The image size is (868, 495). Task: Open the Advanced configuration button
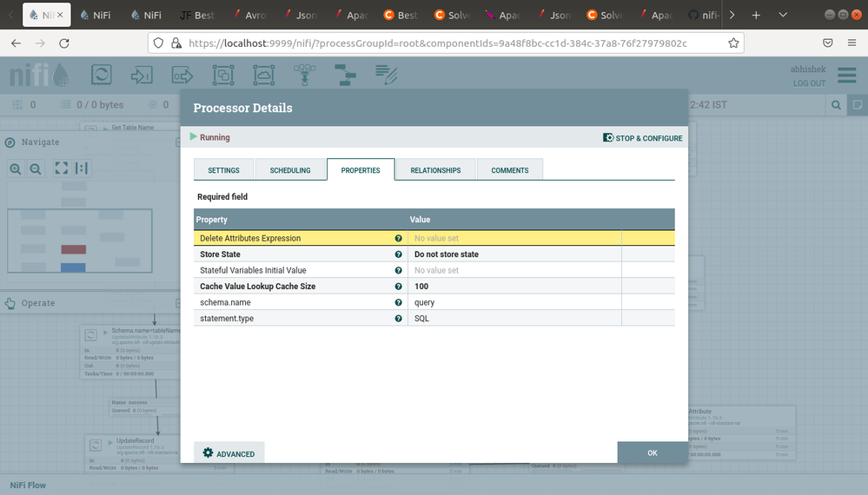coord(229,453)
